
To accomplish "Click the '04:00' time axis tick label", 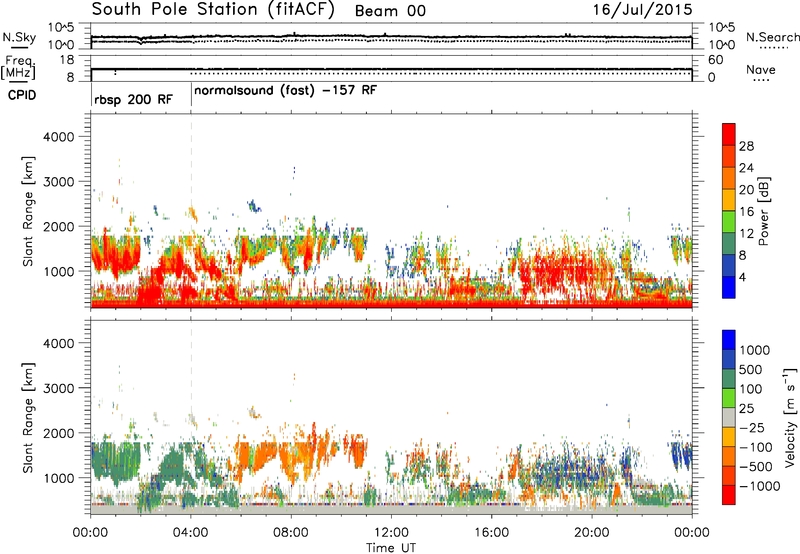I will tap(190, 533).
